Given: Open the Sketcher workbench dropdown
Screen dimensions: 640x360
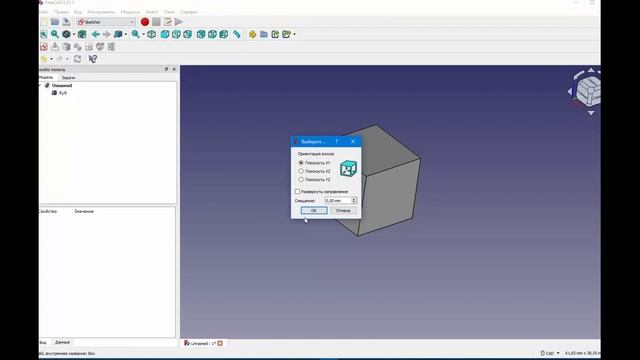Looking at the screenshot, I should click(x=106, y=22).
